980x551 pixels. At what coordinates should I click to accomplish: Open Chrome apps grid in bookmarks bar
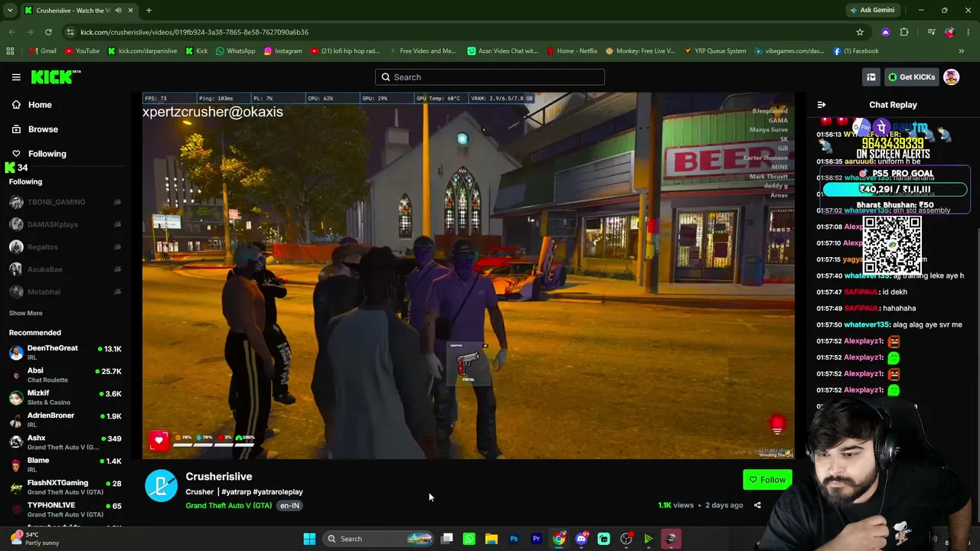10,51
